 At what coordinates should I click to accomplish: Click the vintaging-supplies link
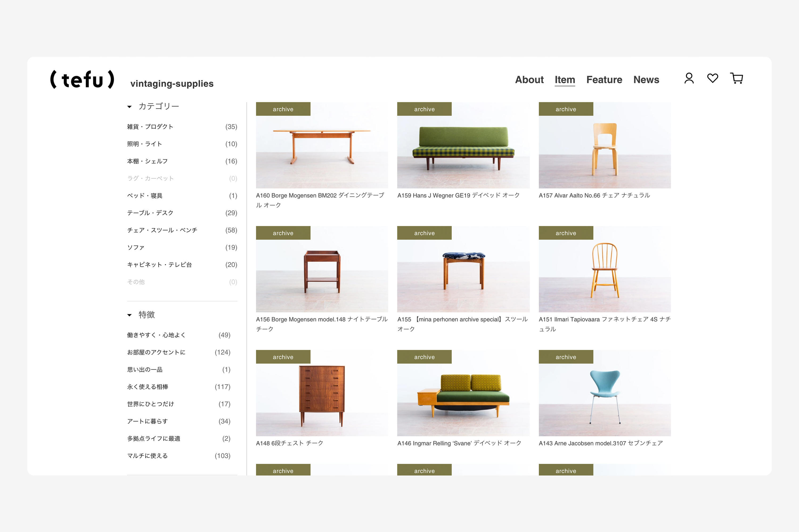pyautogui.click(x=172, y=84)
